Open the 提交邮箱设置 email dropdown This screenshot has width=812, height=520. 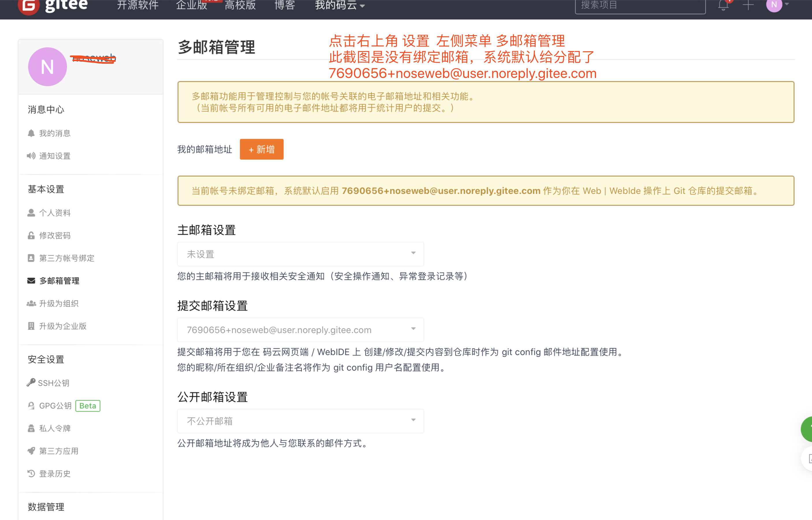click(x=300, y=330)
